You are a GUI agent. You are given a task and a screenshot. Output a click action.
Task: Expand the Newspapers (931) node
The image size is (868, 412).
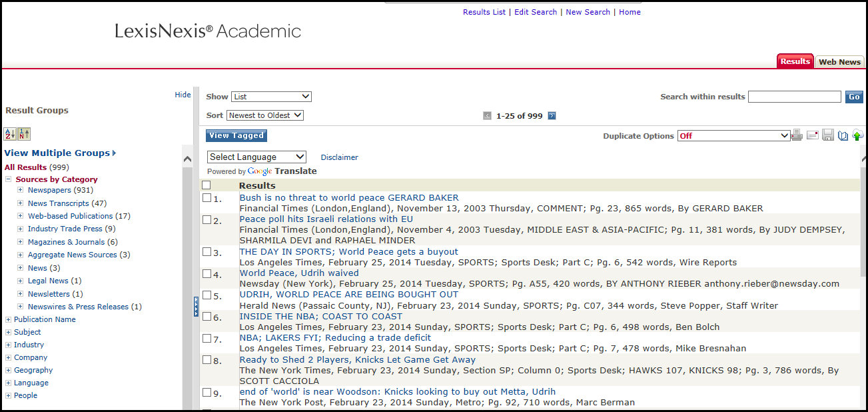coord(21,191)
